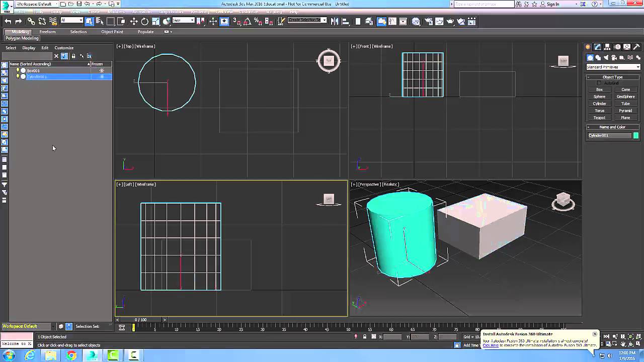Select the Shapes category icon
Viewport: 644px width, 362px height.
pyautogui.click(x=598, y=58)
